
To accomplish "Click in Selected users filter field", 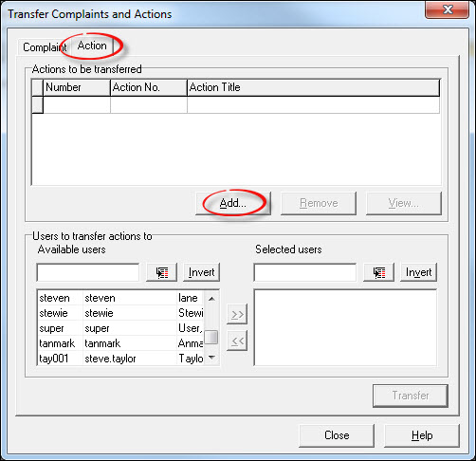I will click(305, 272).
